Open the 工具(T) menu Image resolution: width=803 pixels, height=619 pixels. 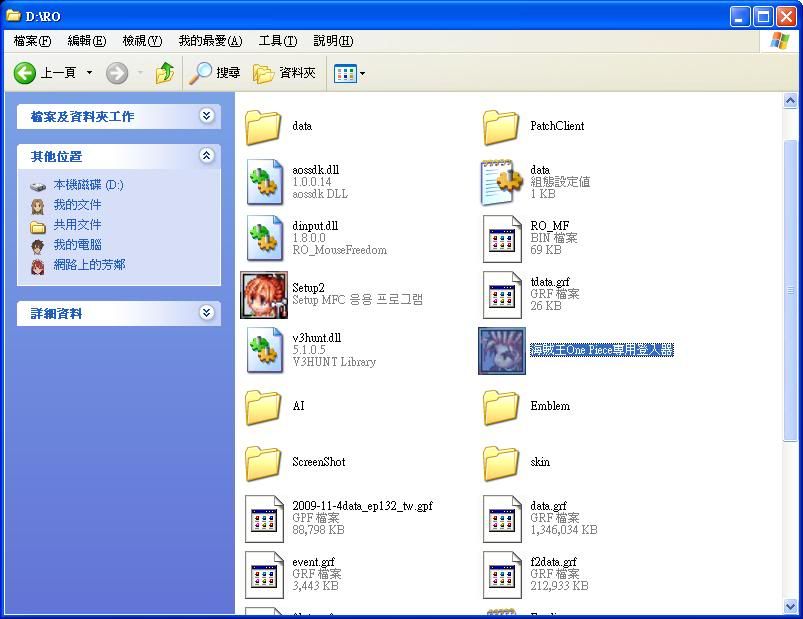click(278, 41)
